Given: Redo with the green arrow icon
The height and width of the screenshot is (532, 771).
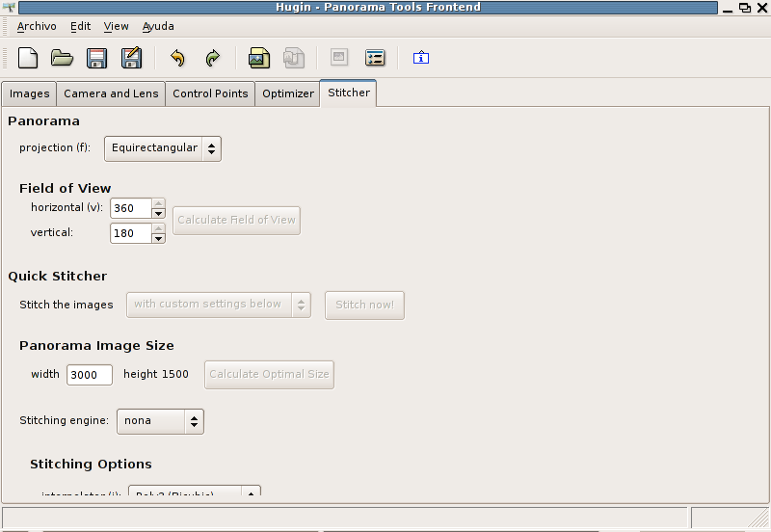Looking at the screenshot, I should 212,58.
